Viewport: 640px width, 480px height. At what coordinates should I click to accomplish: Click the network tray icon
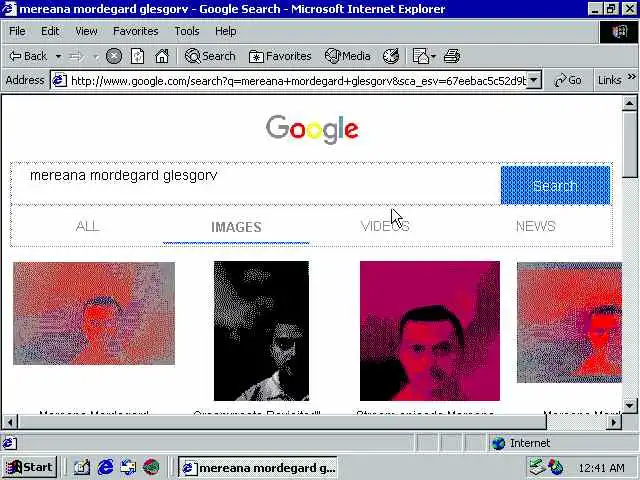coord(537,467)
